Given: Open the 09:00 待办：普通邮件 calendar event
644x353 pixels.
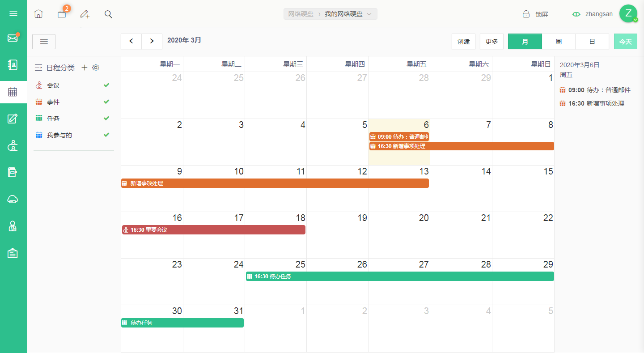Looking at the screenshot, I should 399,137.
